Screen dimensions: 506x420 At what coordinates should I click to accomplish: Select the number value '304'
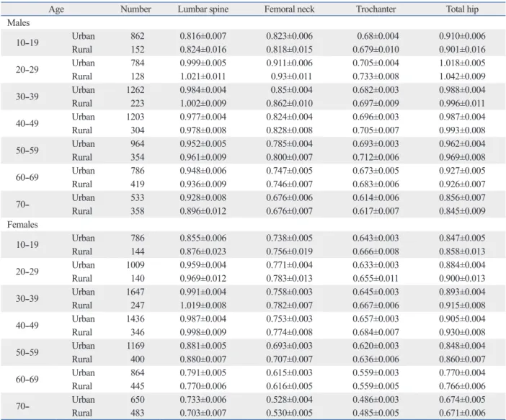pyautogui.click(x=138, y=130)
